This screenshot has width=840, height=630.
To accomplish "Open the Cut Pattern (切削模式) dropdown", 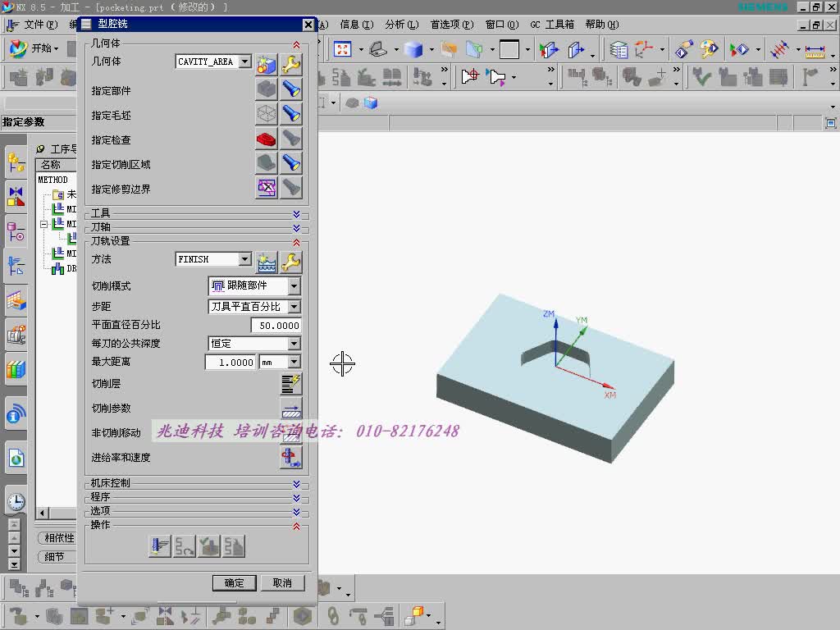I will pyautogui.click(x=294, y=286).
